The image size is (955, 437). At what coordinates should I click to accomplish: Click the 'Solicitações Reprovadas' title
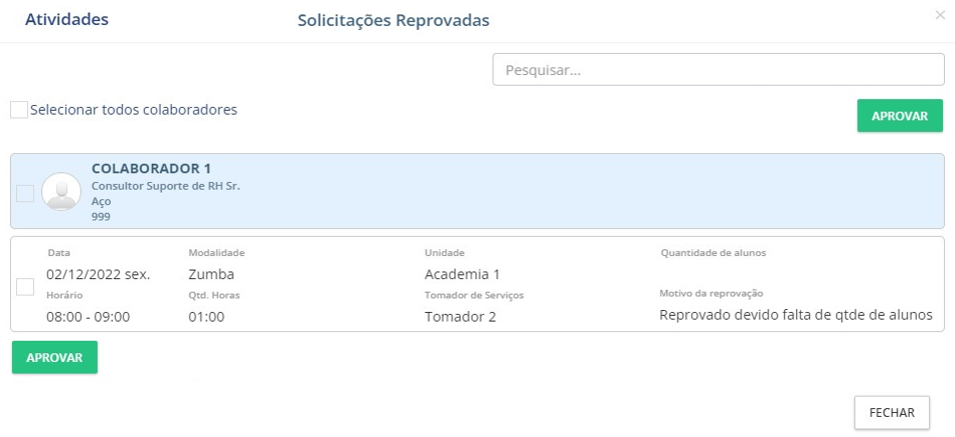[x=393, y=20]
